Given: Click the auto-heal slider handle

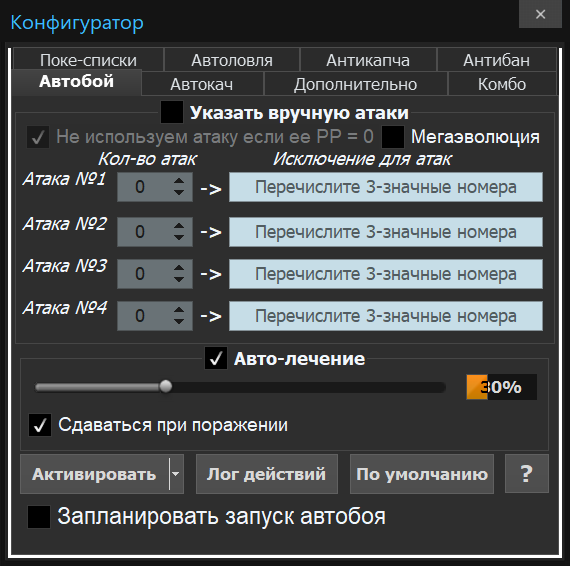Looking at the screenshot, I should 166,386.
